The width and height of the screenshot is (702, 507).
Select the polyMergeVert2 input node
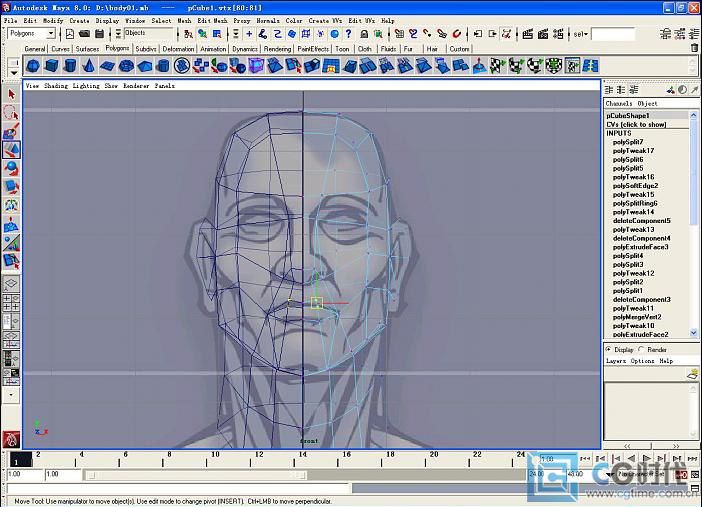[x=637, y=317]
